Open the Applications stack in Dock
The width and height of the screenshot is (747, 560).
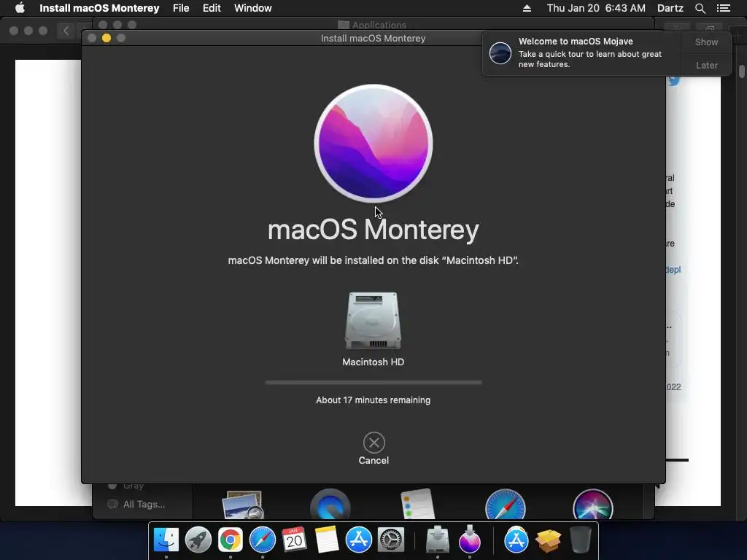pos(516,540)
